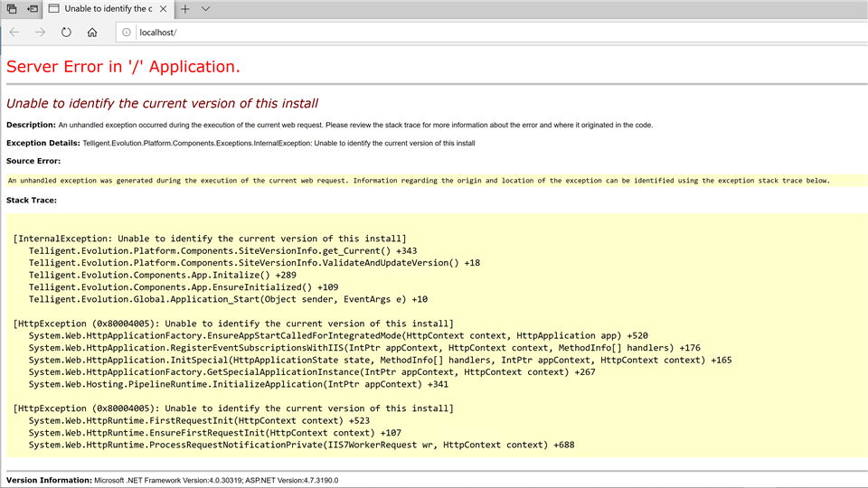Image resolution: width=868 pixels, height=488 pixels.
Task: Click 'Server Error in '/' Application.' heading
Action: 123,66
